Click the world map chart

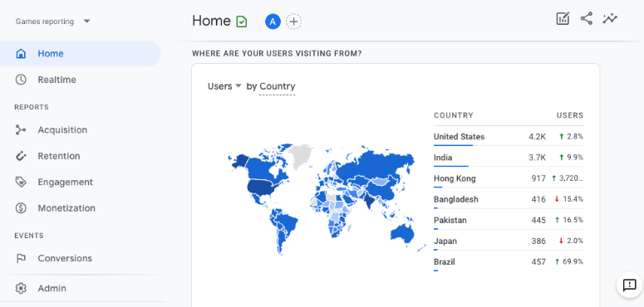[324, 199]
